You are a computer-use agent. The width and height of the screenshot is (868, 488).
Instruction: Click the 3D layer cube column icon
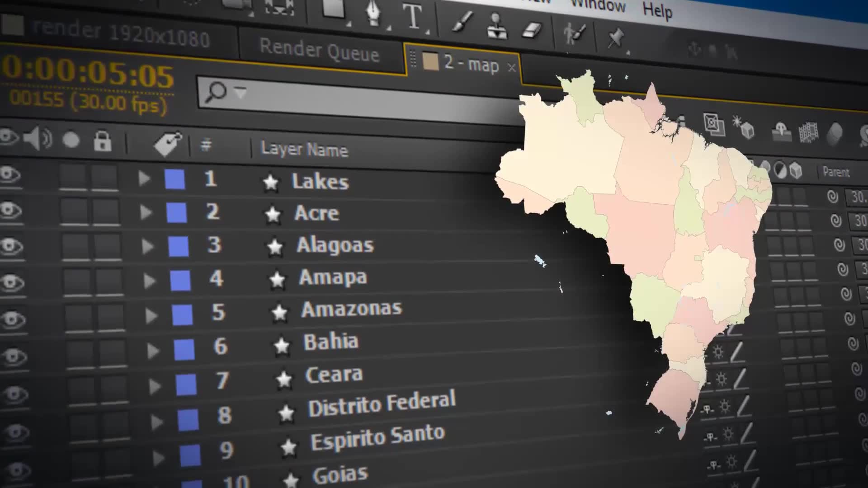coord(796,171)
